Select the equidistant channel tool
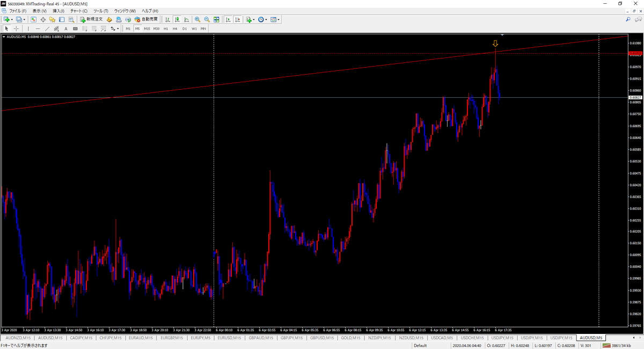This screenshot has width=644, height=349. (x=56, y=28)
